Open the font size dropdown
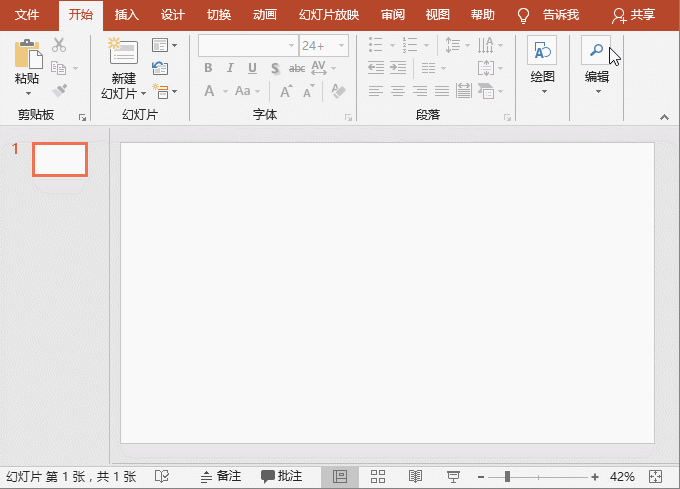 point(342,45)
